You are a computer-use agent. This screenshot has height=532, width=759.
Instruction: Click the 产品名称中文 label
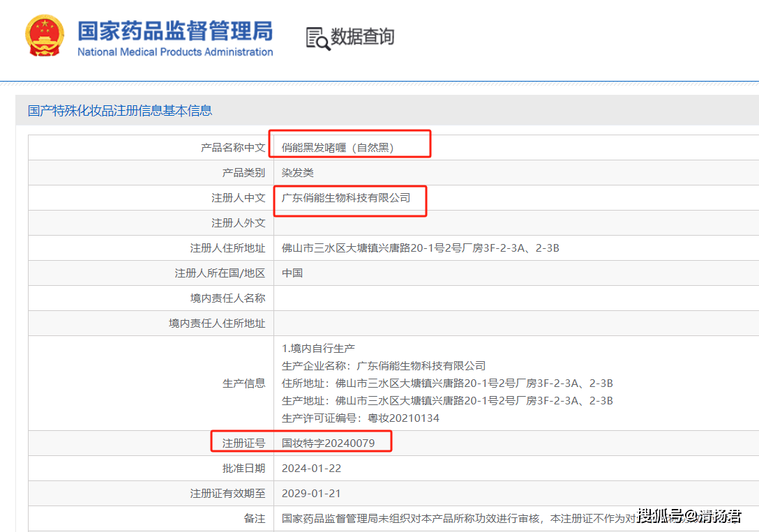pos(233,148)
